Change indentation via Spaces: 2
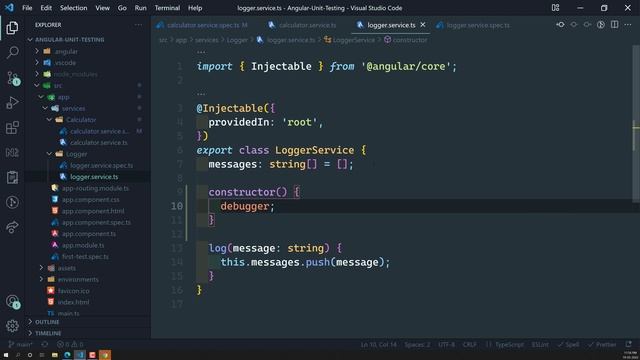640x360 pixels. (x=417, y=344)
